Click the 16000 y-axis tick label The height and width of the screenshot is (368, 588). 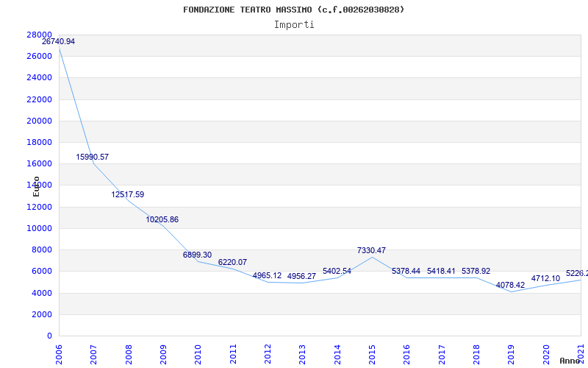tap(39, 163)
